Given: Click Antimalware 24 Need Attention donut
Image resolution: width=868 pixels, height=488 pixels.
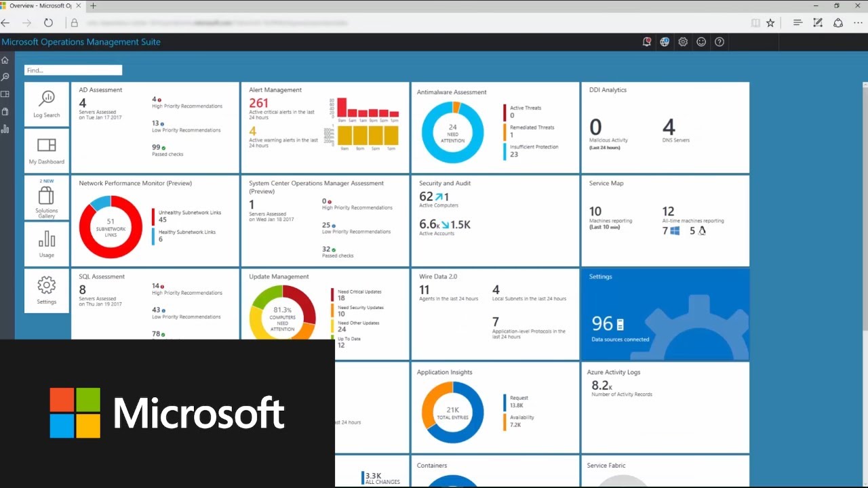Looking at the screenshot, I should click(452, 132).
